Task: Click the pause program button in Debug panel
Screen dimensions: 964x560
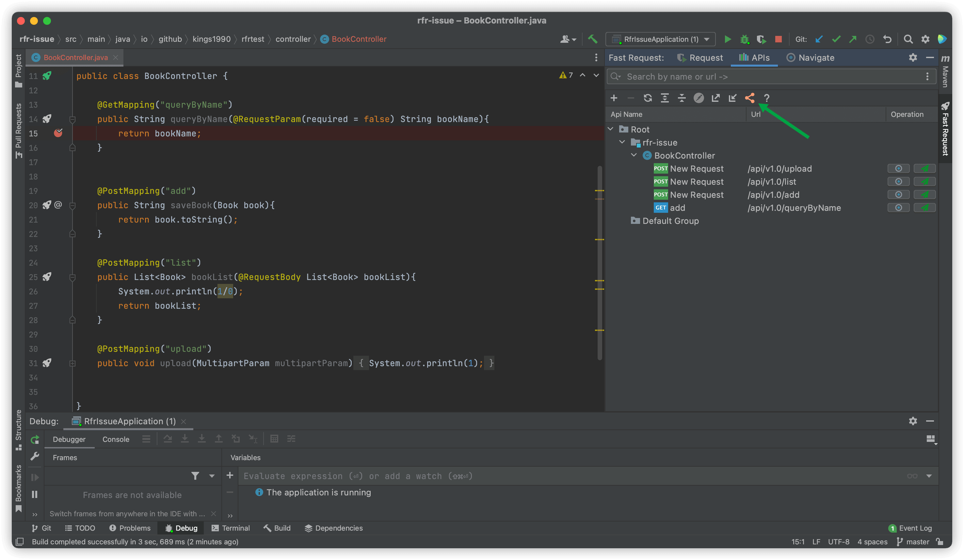Action: click(x=35, y=494)
